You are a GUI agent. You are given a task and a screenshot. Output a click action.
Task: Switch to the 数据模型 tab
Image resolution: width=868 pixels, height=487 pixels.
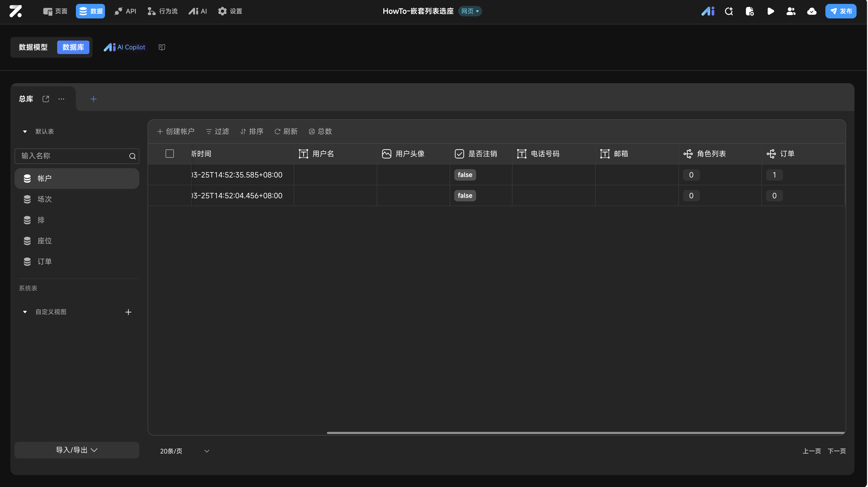click(33, 47)
